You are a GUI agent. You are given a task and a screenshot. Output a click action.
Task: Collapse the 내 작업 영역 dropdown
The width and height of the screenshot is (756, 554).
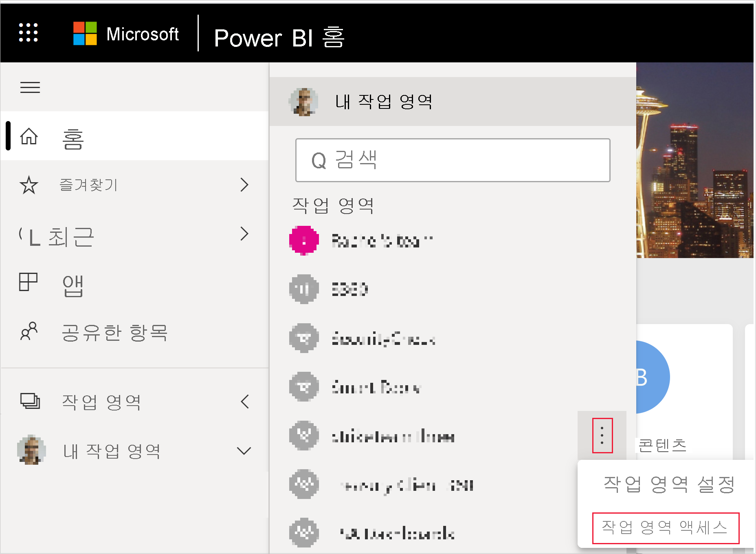point(245,450)
